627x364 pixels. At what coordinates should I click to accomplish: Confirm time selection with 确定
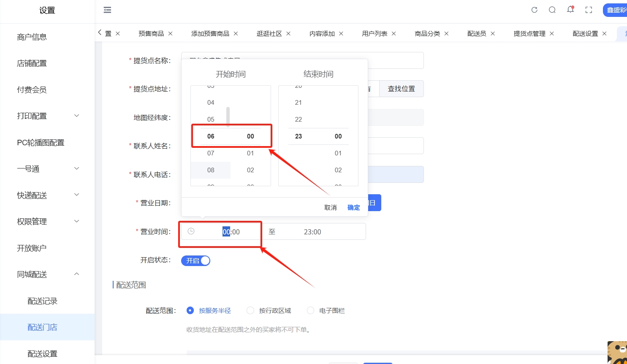click(353, 207)
